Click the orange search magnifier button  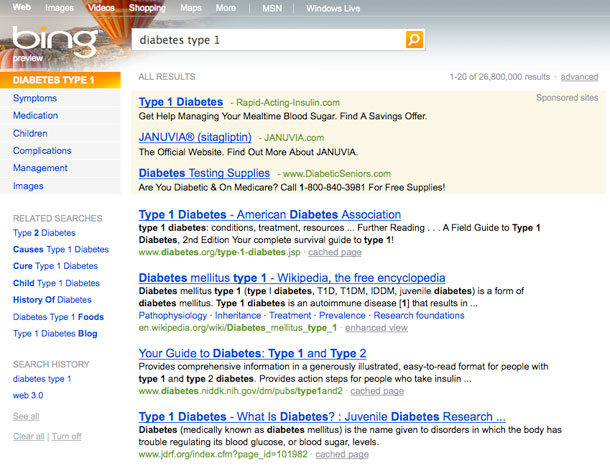[x=414, y=40]
